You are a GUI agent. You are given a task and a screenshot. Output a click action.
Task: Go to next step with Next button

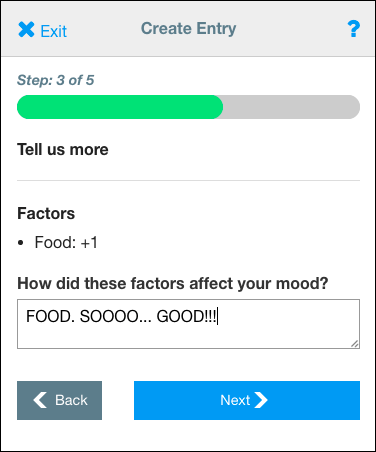(247, 400)
